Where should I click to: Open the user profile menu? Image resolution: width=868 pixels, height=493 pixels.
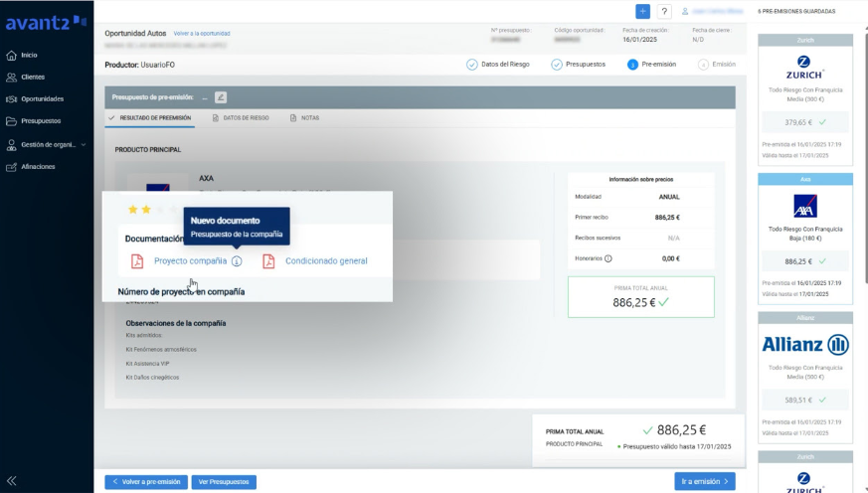click(x=712, y=11)
